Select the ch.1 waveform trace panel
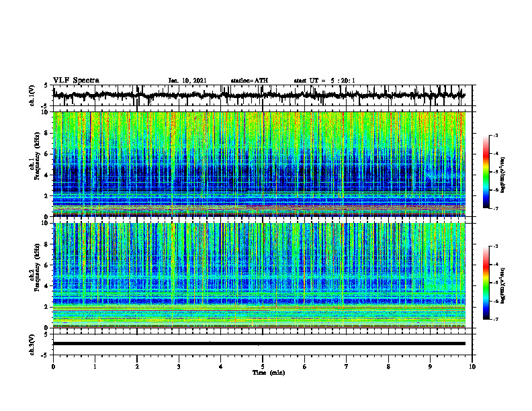The height and width of the screenshot is (411, 532). pyautogui.click(x=263, y=95)
